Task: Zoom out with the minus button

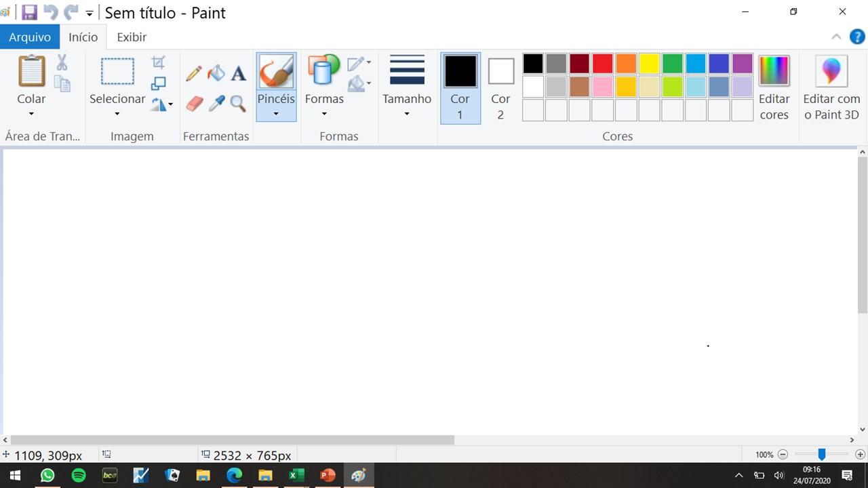Action: click(x=783, y=455)
